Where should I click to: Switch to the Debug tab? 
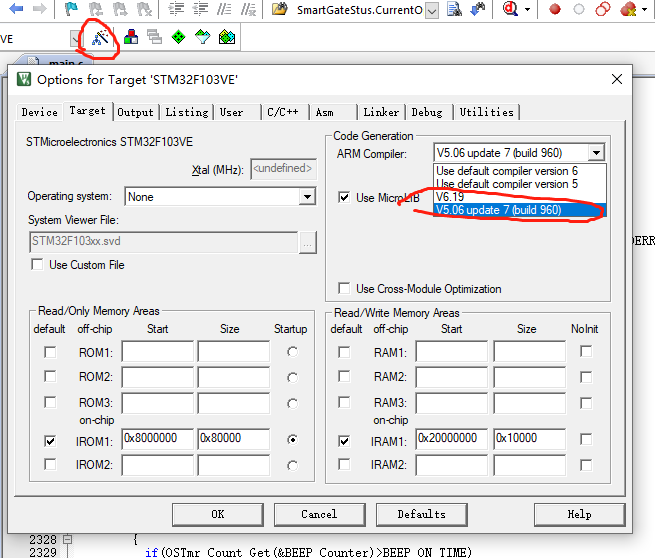click(427, 112)
